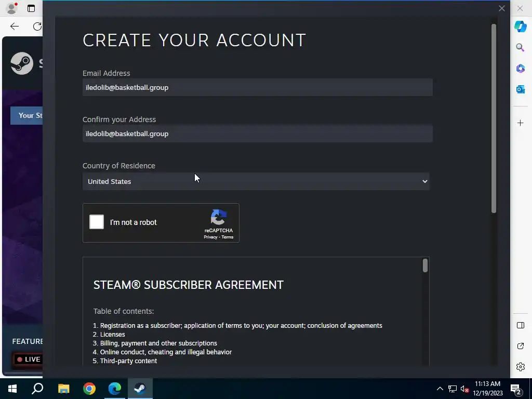
Task: Select the Your Store tab on Steam page
Action: [27, 115]
